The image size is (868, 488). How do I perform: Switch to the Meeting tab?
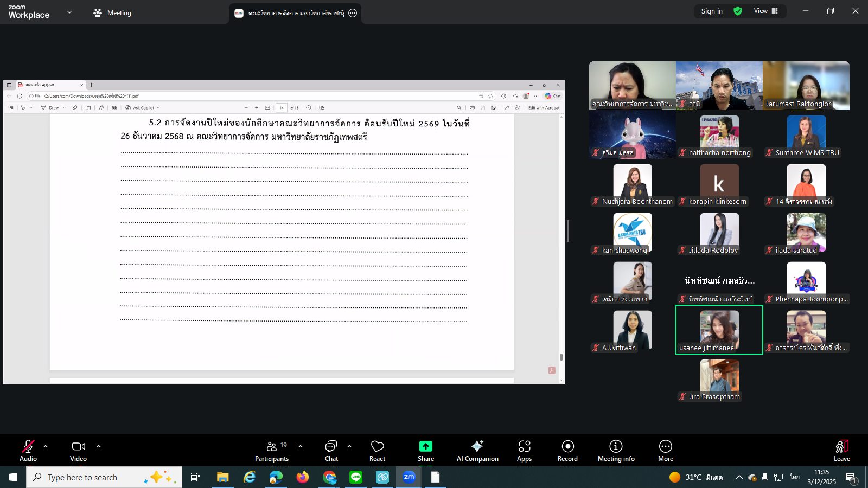click(x=112, y=12)
